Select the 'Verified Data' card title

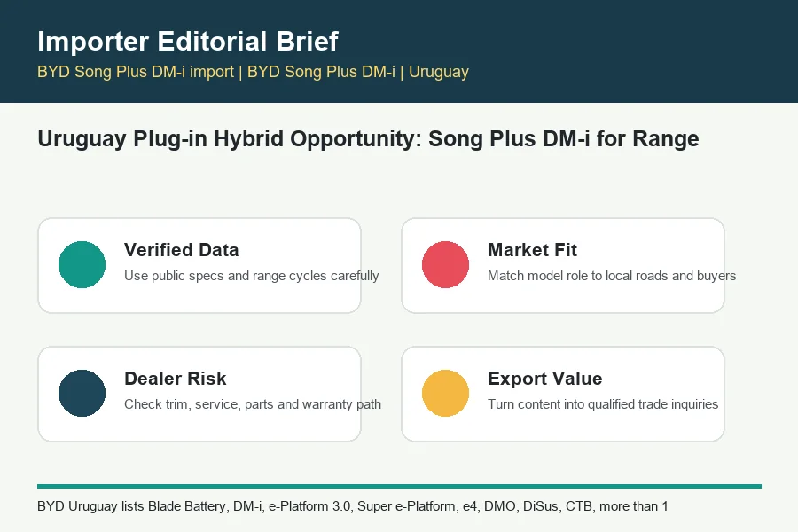pyautogui.click(x=181, y=250)
